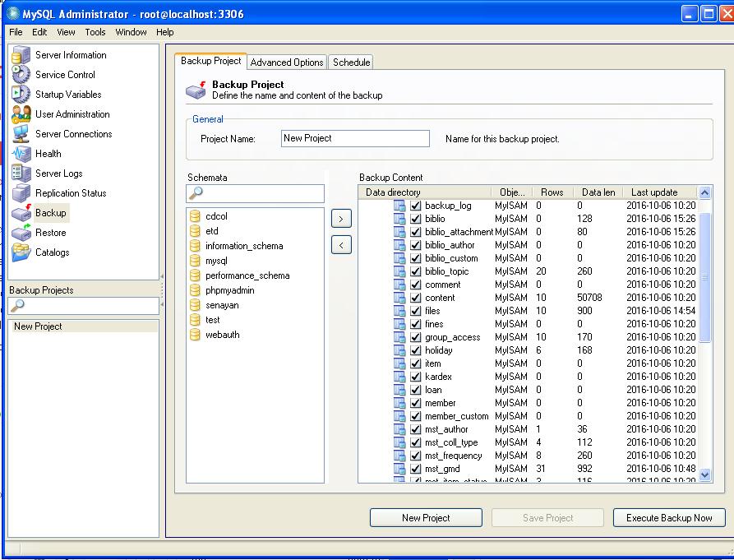Open the Schedule tab

point(350,62)
